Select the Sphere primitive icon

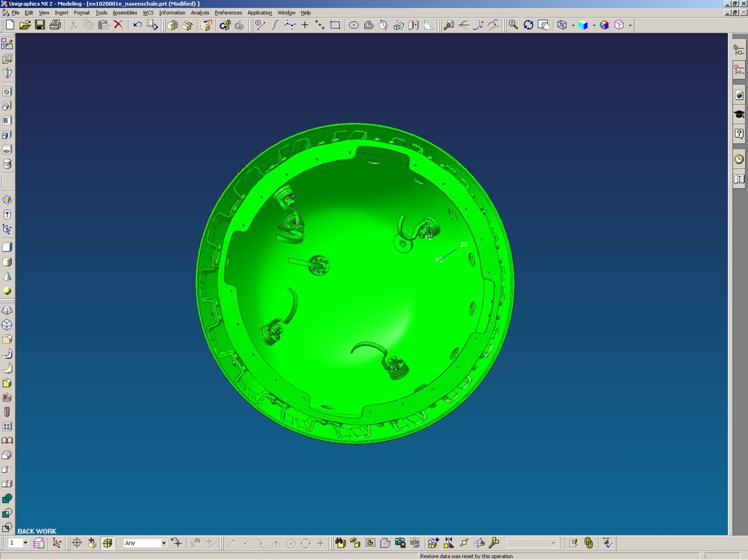tap(7, 292)
